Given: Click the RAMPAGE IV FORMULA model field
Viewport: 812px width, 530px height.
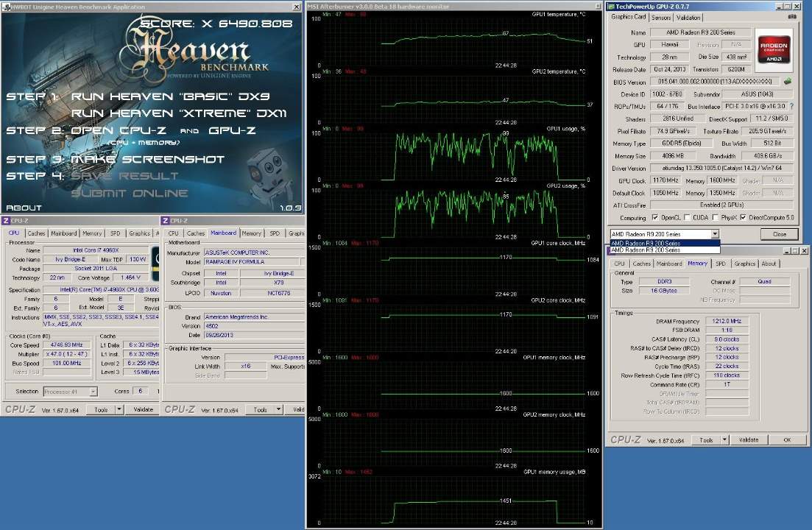Looking at the screenshot, I should [251, 262].
